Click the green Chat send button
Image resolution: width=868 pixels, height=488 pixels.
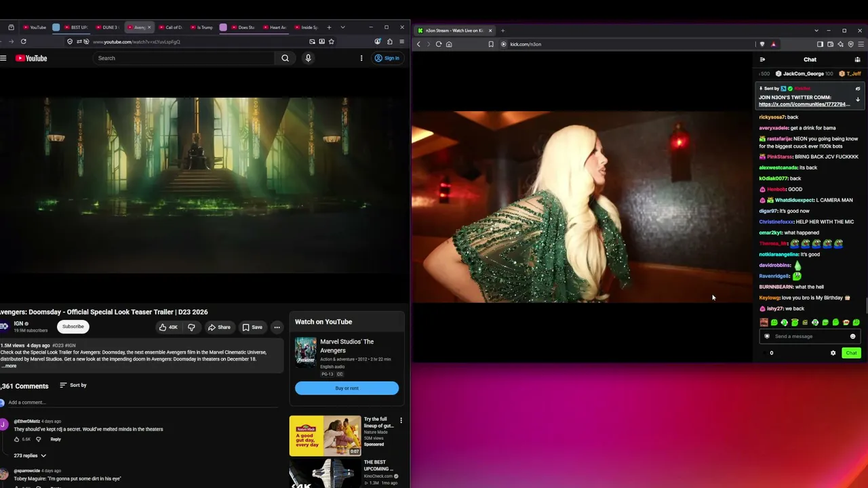[851, 352]
